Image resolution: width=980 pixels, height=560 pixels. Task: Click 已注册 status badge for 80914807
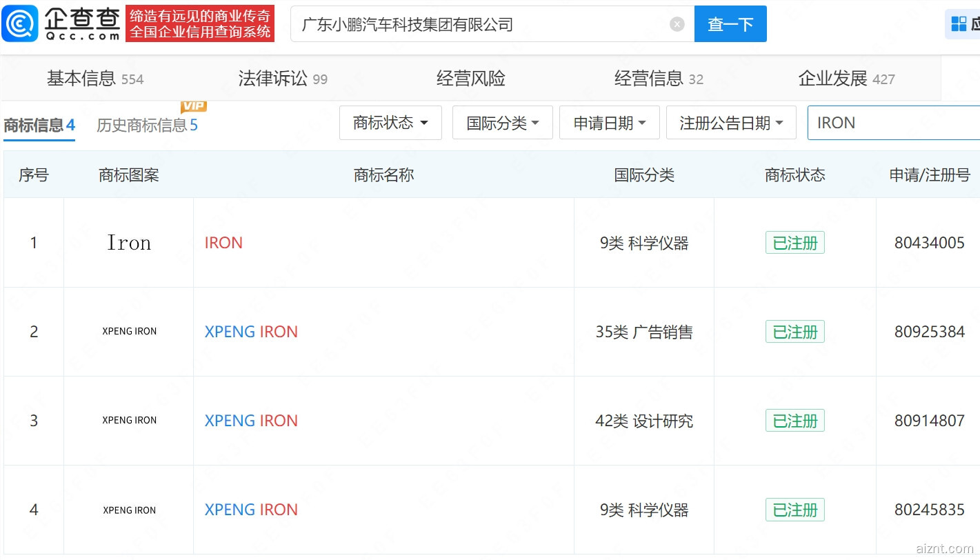coord(795,421)
